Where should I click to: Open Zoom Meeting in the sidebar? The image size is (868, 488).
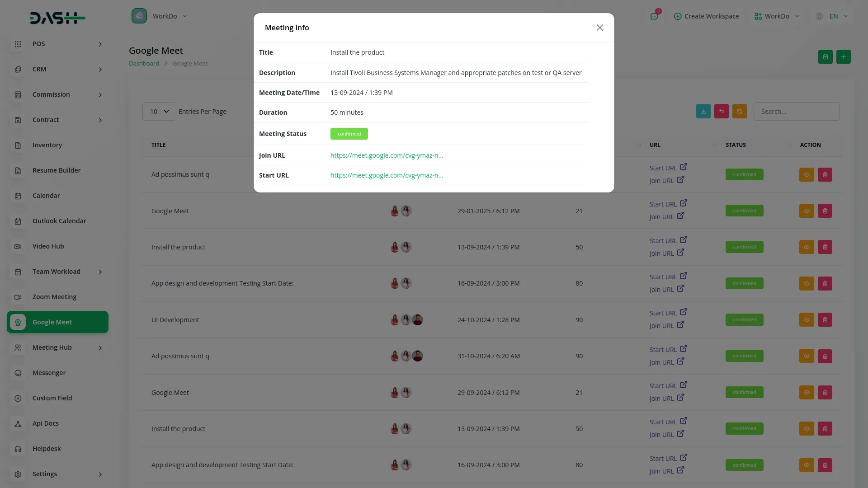click(54, 297)
